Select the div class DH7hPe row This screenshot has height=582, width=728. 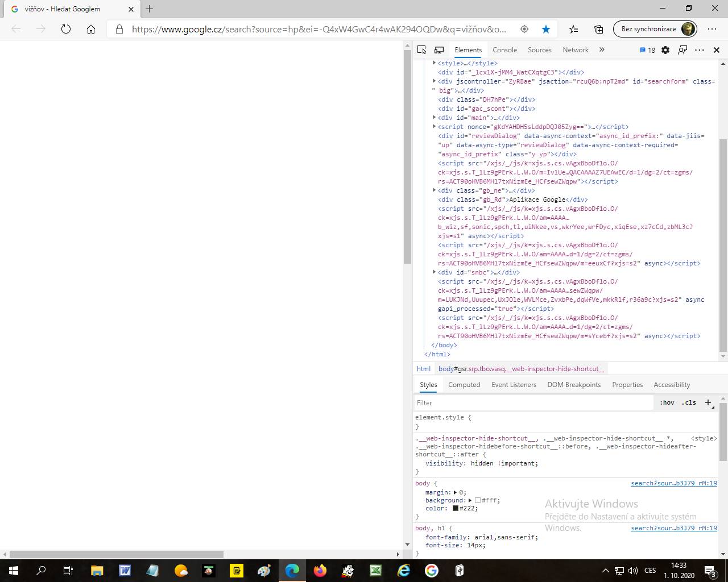[x=486, y=99]
